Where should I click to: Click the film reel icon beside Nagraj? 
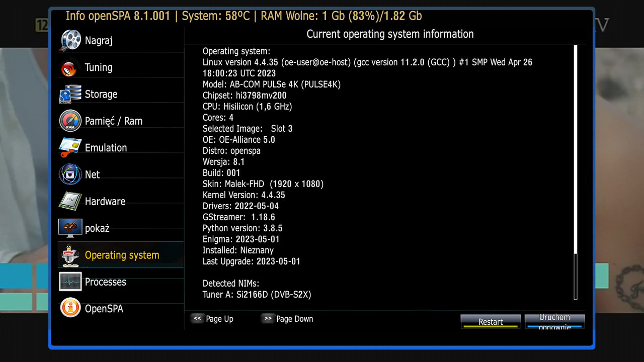point(70,40)
